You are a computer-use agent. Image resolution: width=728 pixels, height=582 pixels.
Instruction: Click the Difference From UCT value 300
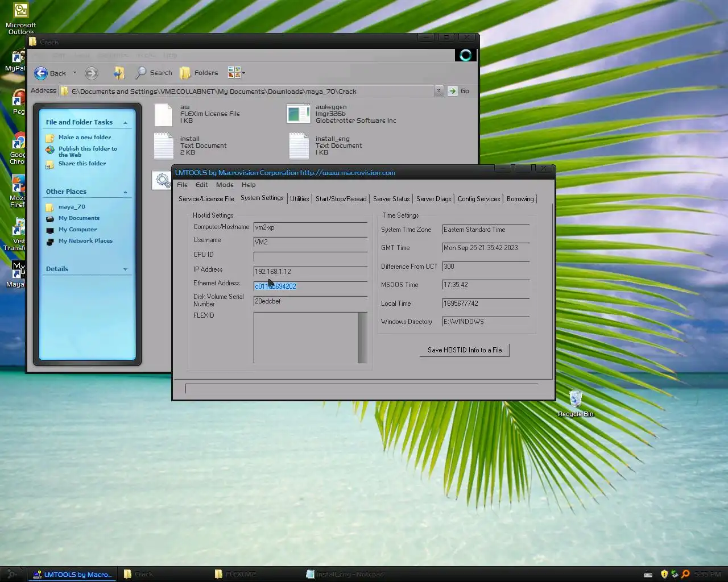point(486,267)
